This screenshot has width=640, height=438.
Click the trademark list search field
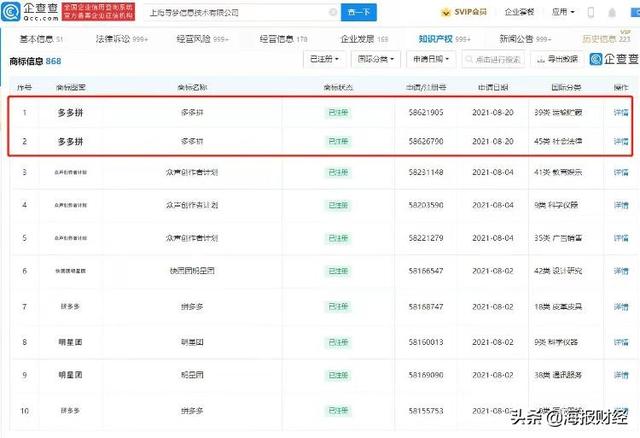coord(493,59)
